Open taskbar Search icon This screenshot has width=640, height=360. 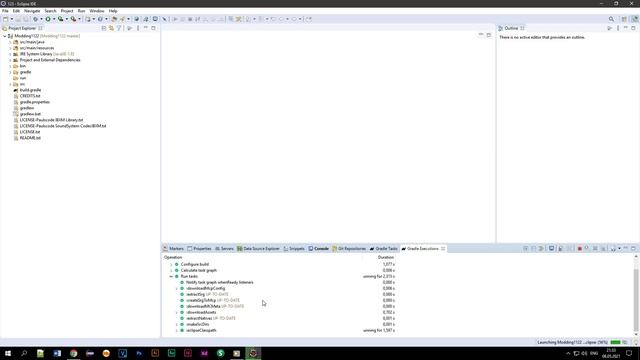(x=24, y=353)
